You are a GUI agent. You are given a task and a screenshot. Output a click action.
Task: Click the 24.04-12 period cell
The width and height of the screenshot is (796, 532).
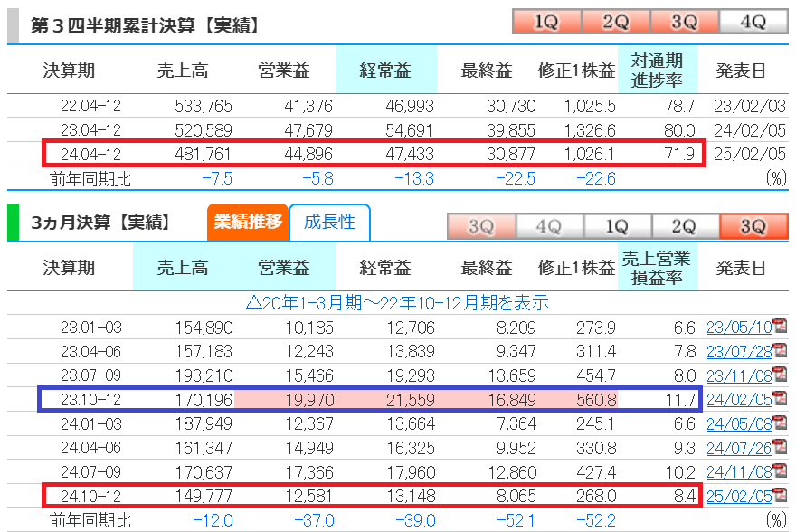90,154
